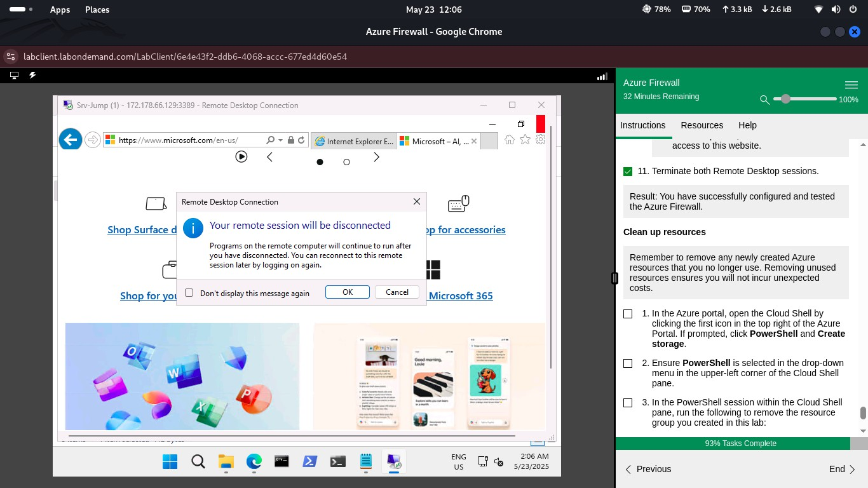The image size is (868, 488).
Task: Click OK to disconnect the remote session
Action: point(347,292)
